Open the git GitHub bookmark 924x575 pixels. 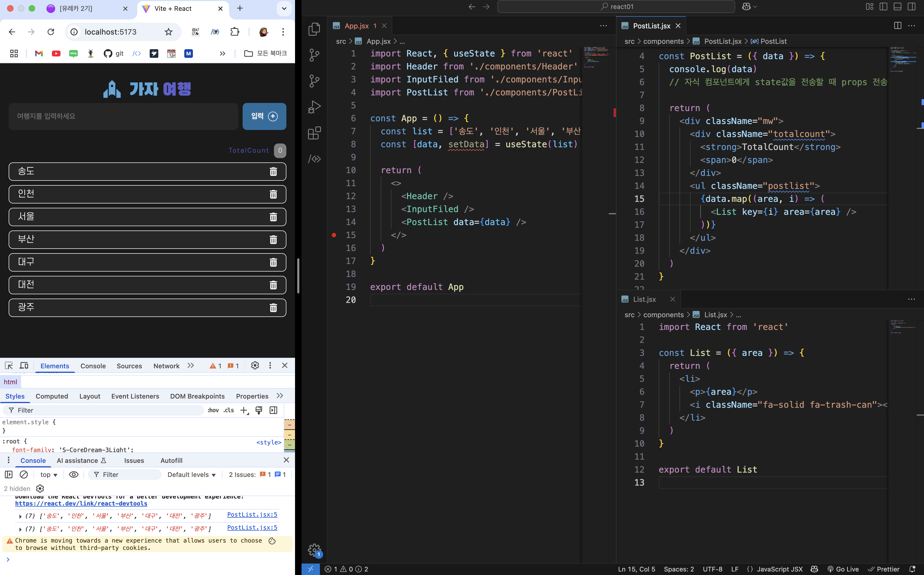(x=114, y=53)
